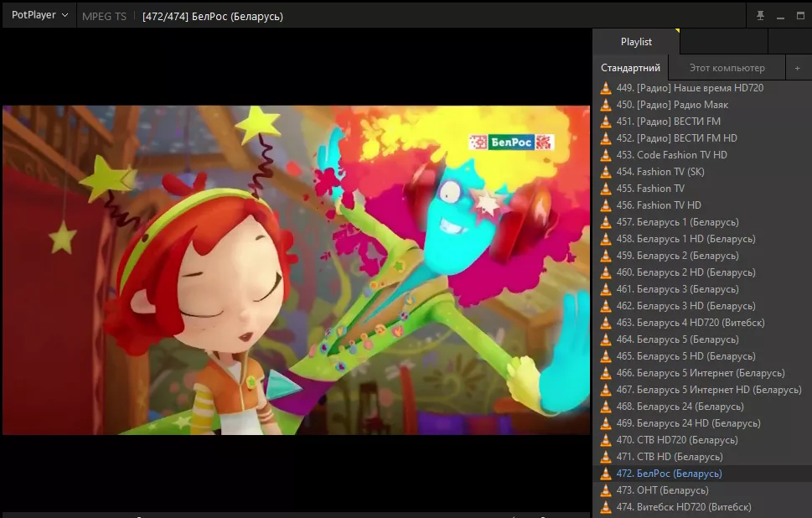Click the video playback area
This screenshot has width=812, height=518.
pos(296,270)
